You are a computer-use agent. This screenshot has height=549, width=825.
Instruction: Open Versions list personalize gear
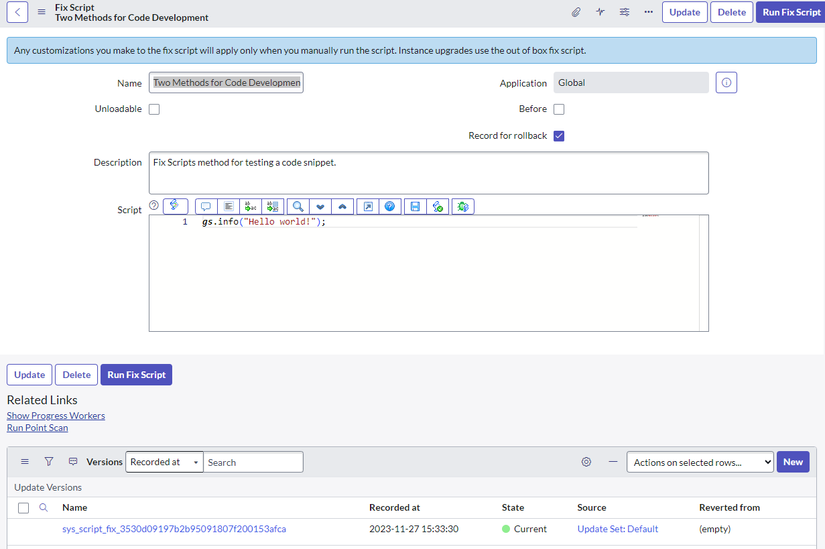pyautogui.click(x=586, y=462)
